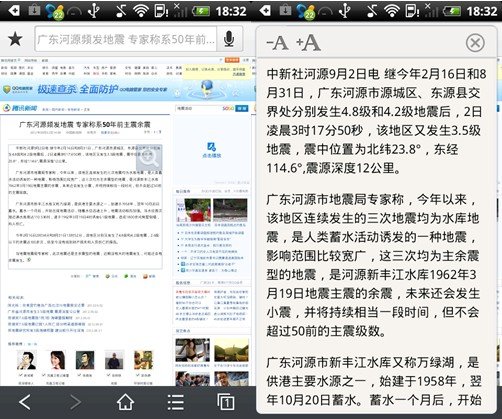Tap the QQ notification icon in right status bar
This screenshot has height=419, width=502.
tap(306, 11)
